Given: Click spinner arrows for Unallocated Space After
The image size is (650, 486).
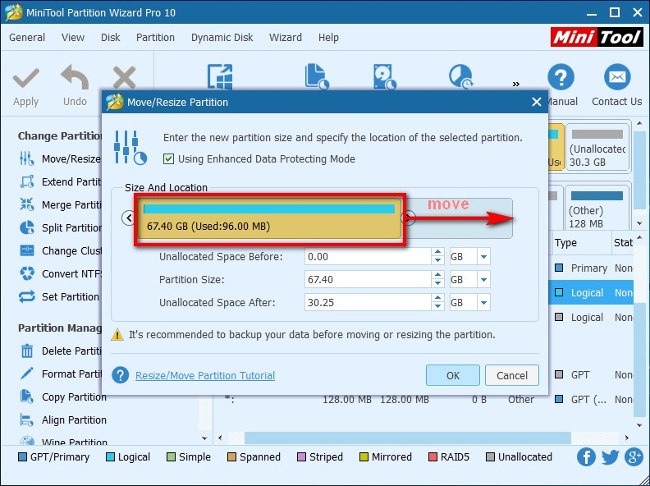Looking at the screenshot, I should click(437, 302).
